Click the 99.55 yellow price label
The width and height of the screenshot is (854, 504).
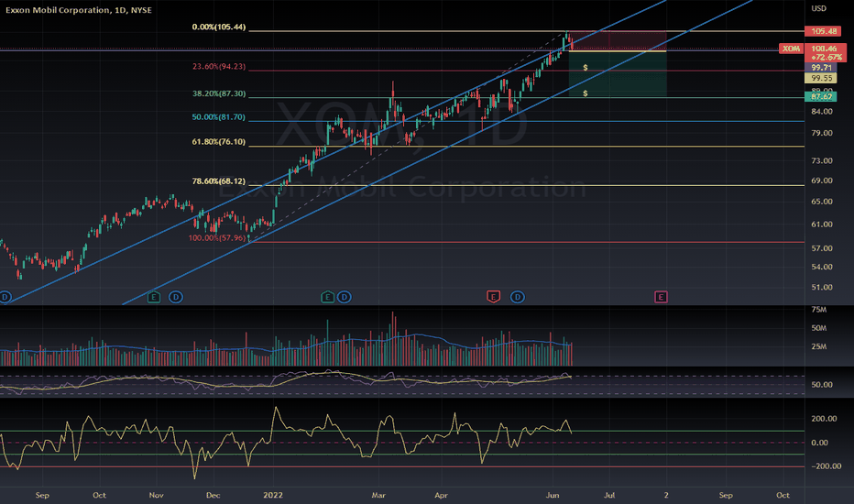point(821,78)
